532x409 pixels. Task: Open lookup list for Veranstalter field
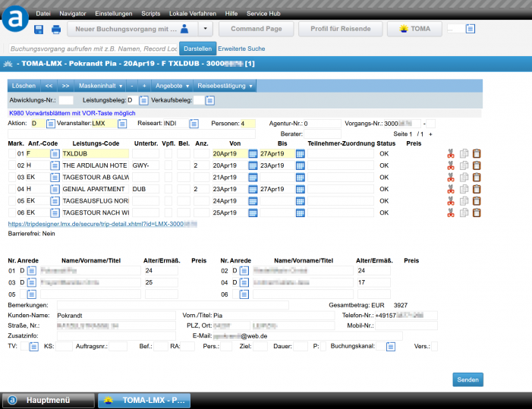[x=122, y=124]
